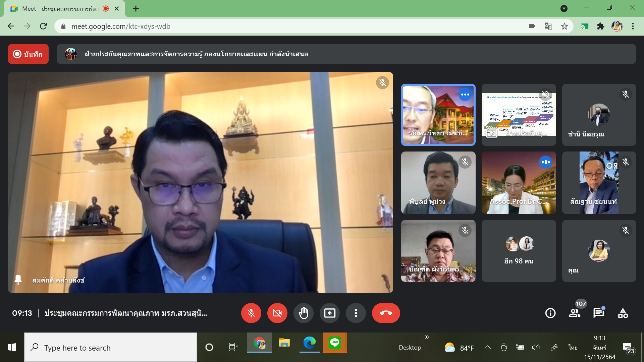
Task: Leave the call with red hang-up button
Action: point(386,313)
